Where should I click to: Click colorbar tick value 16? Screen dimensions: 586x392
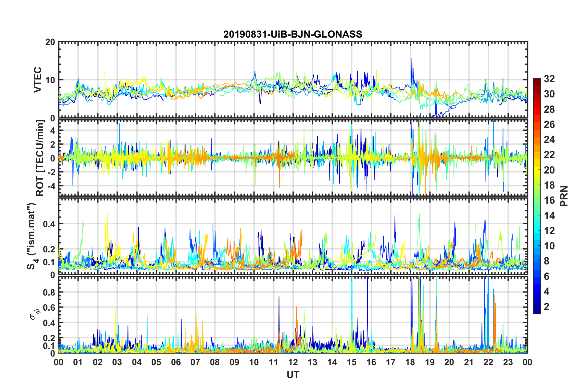point(549,200)
